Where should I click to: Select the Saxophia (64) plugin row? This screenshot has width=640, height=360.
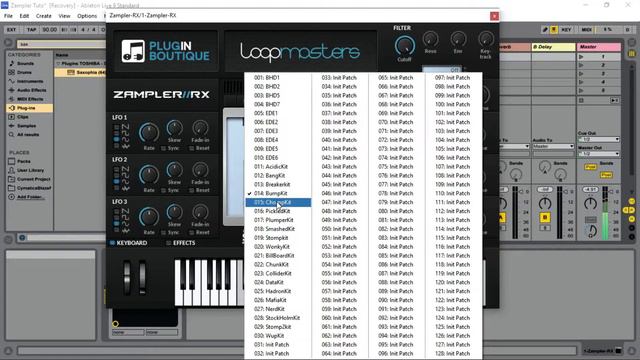pyautogui.click(x=80, y=72)
